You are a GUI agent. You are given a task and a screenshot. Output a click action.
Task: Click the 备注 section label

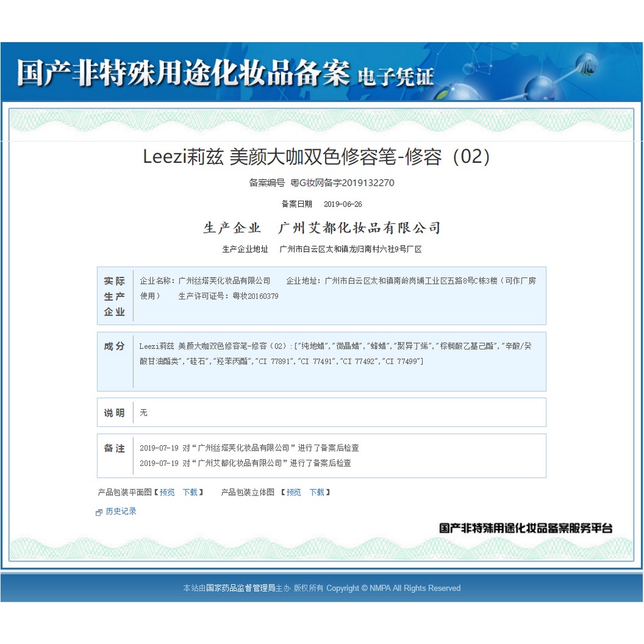(114, 448)
